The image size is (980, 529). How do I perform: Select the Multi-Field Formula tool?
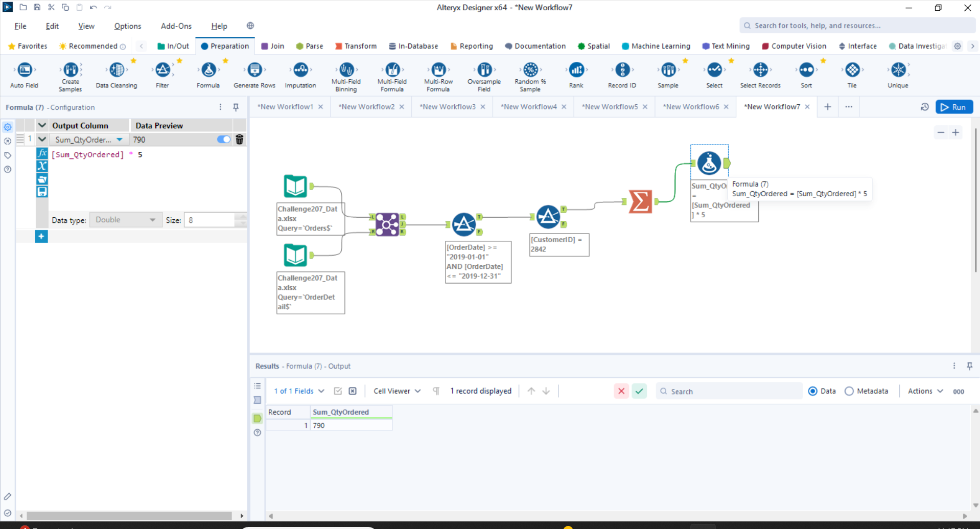click(x=392, y=77)
